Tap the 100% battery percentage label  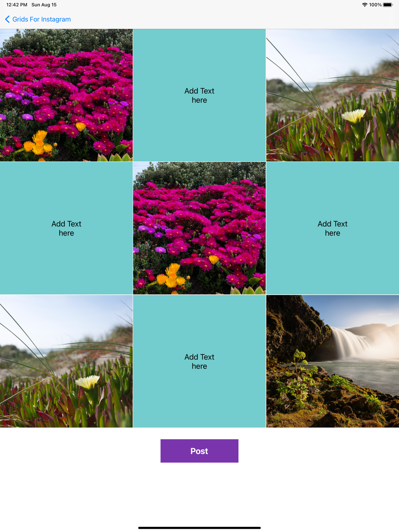click(375, 5)
